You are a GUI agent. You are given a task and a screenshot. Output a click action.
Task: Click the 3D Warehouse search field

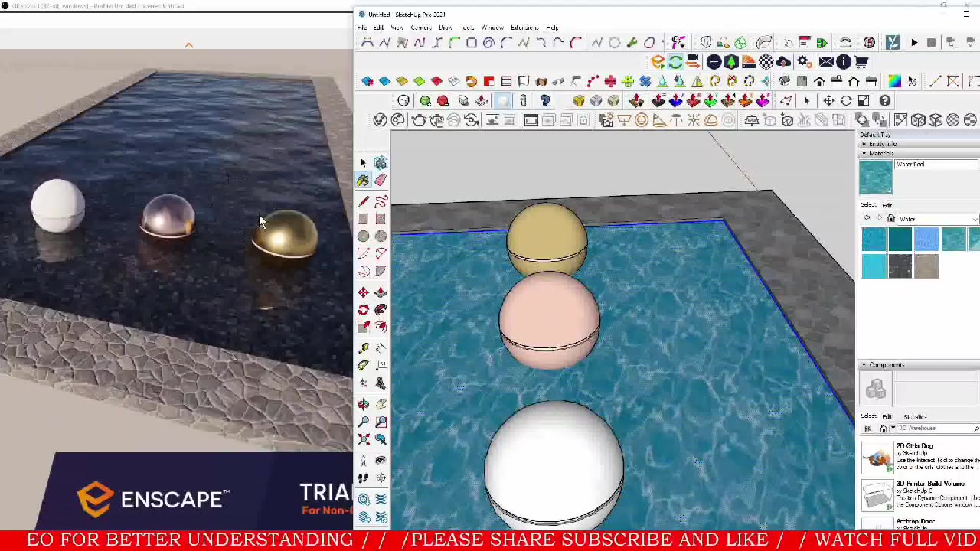[934, 429]
